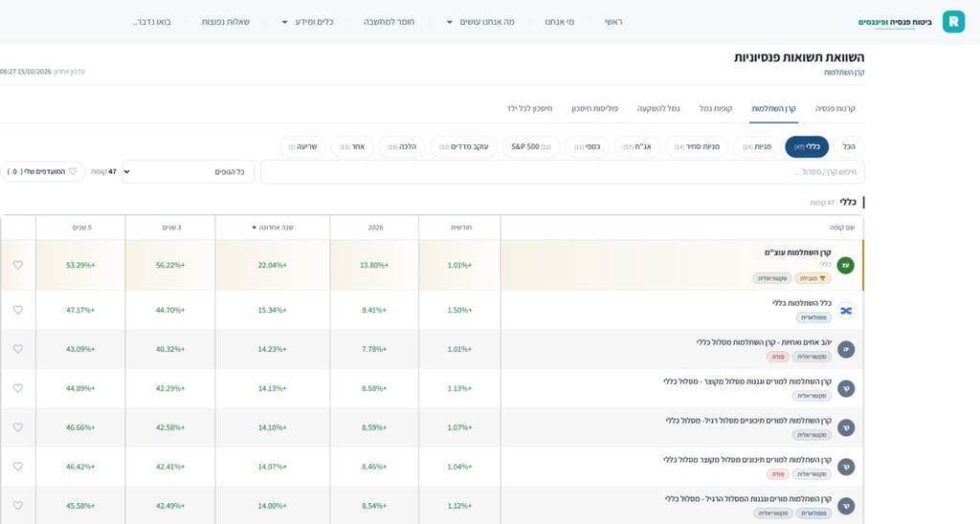Select קרן השתלמות tab
Viewport: 980px width, 524px height.
pyautogui.click(x=773, y=109)
